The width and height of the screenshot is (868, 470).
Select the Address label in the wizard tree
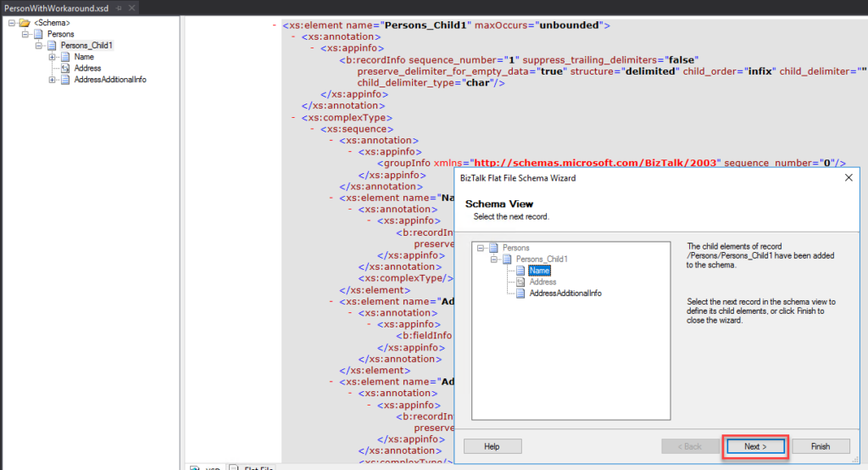[x=543, y=282]
